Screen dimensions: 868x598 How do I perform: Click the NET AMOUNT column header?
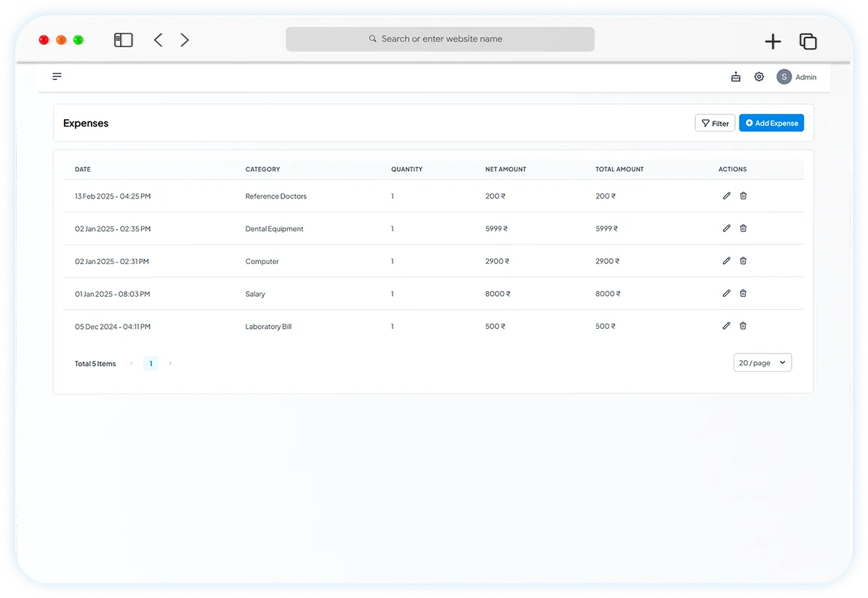click(505, 170)
